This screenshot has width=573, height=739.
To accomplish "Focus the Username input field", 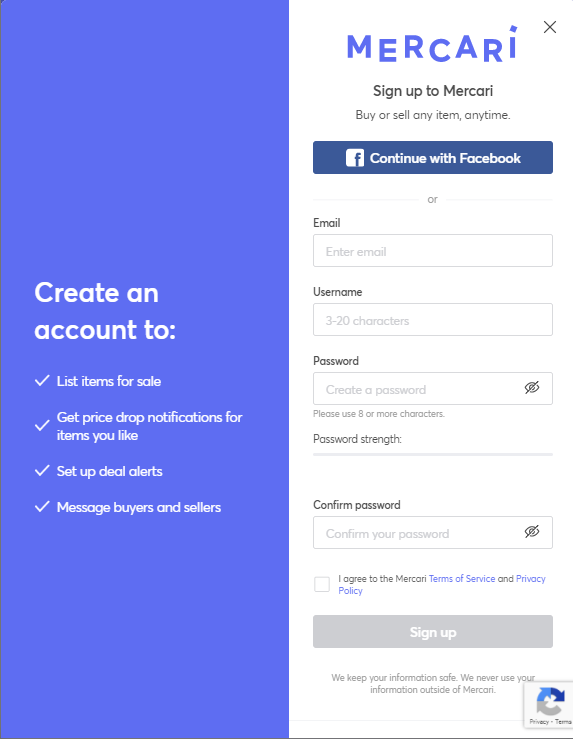I will coord(433,320).
